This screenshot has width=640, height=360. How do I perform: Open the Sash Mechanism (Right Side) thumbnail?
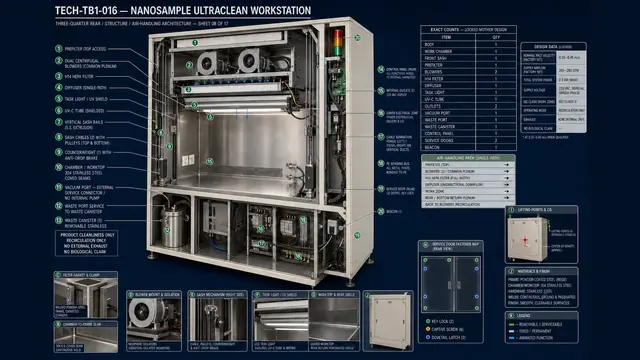coord(217,321)
